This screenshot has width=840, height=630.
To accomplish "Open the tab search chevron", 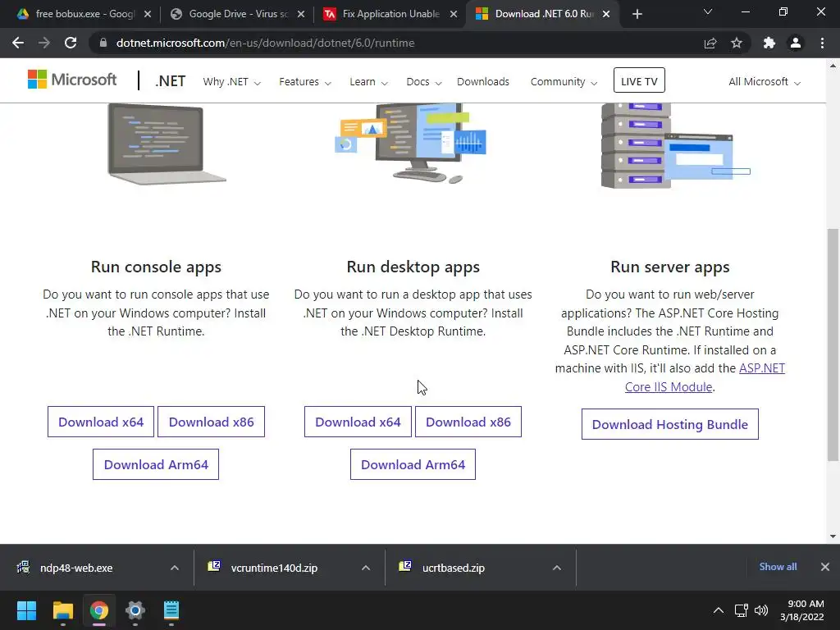I will pos(708,11).
